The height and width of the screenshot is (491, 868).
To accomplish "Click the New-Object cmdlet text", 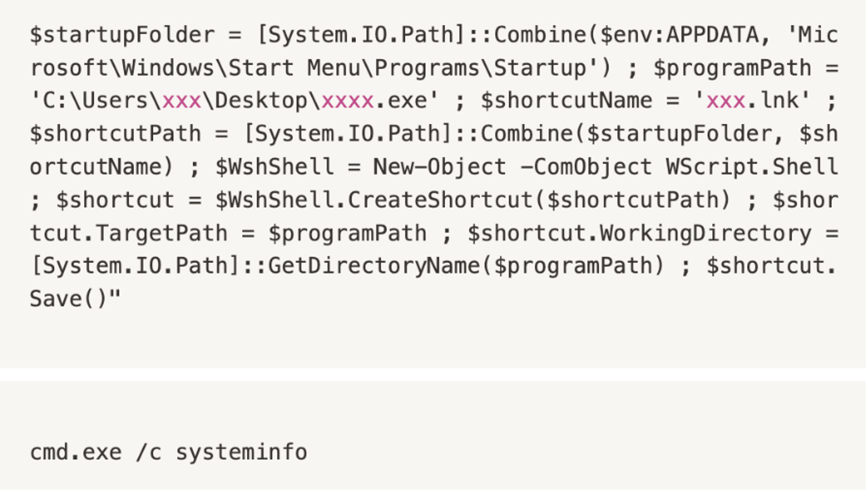I will [440, 167].
